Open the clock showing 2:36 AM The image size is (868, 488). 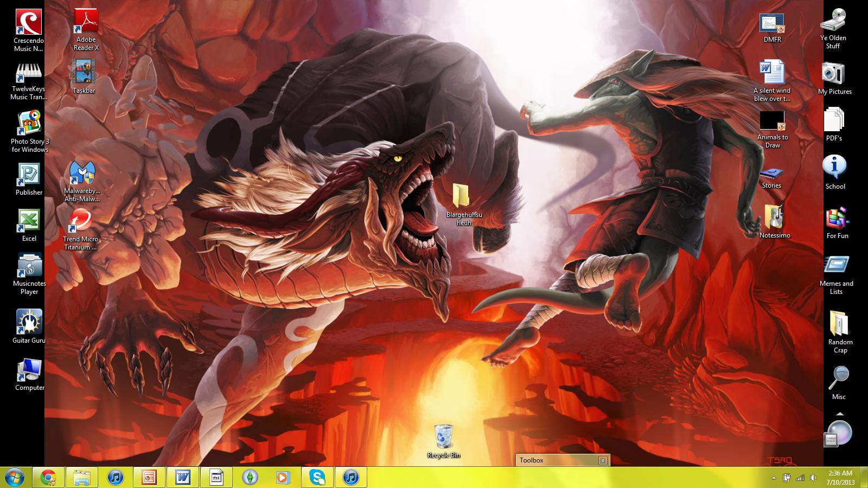point(840,477)
